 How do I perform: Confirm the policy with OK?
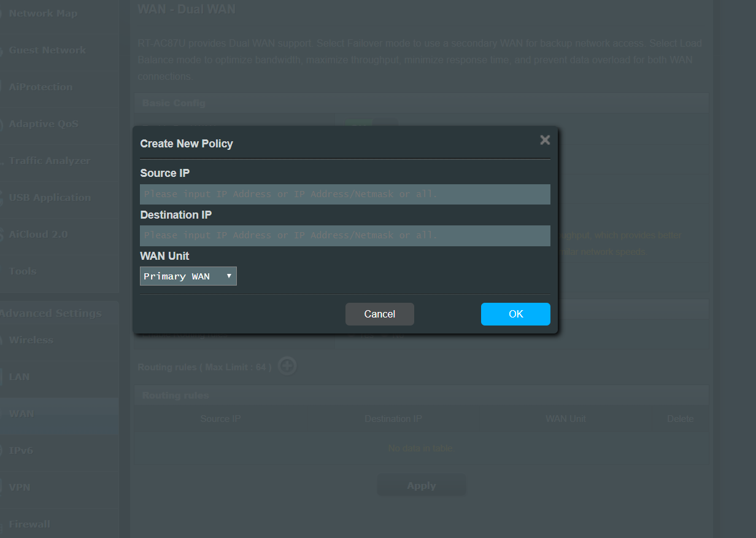click(515, 314)
